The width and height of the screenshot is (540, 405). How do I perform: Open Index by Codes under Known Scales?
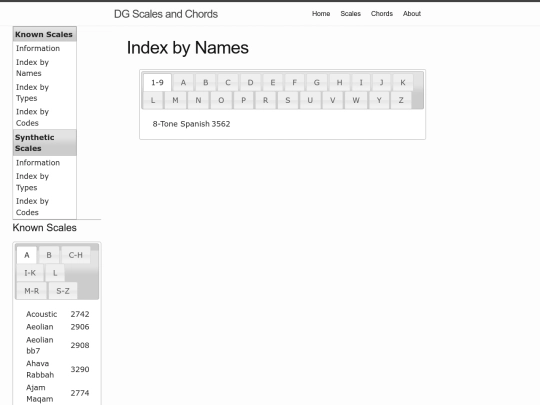[32, 117]
